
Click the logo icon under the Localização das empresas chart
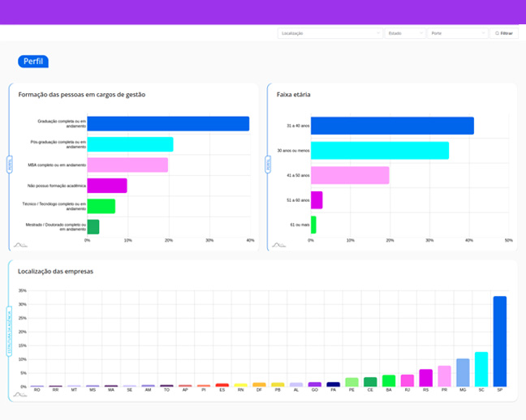pyautogui.click(x=20, y=395)
